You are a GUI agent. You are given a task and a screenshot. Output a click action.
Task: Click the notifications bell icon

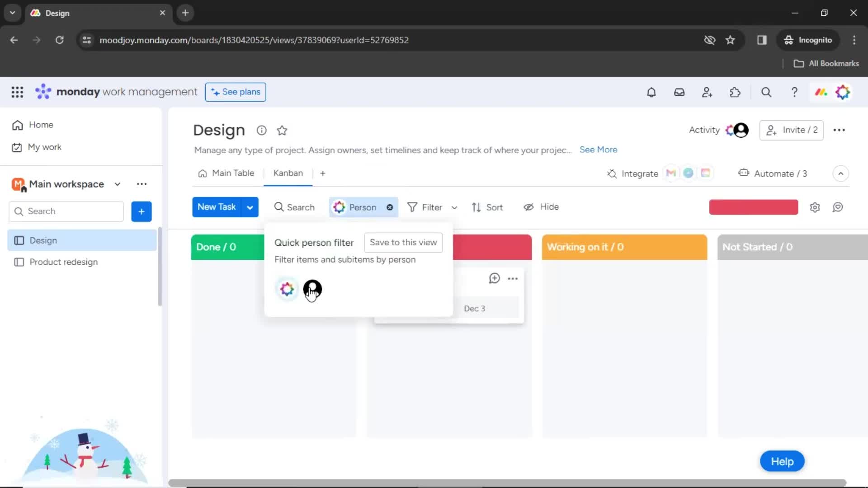tap(651, 92)
